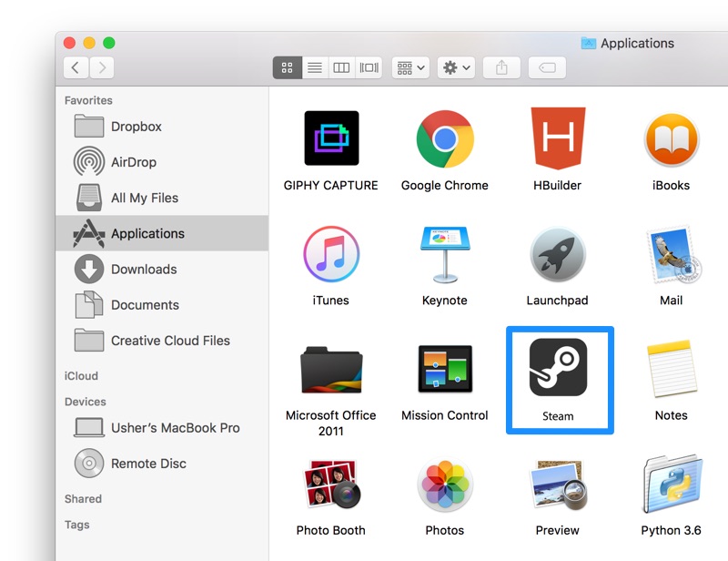This screenshot has height=561, width=728.
Task: Click the Favorites section header
Action: (x=88, y=100)
